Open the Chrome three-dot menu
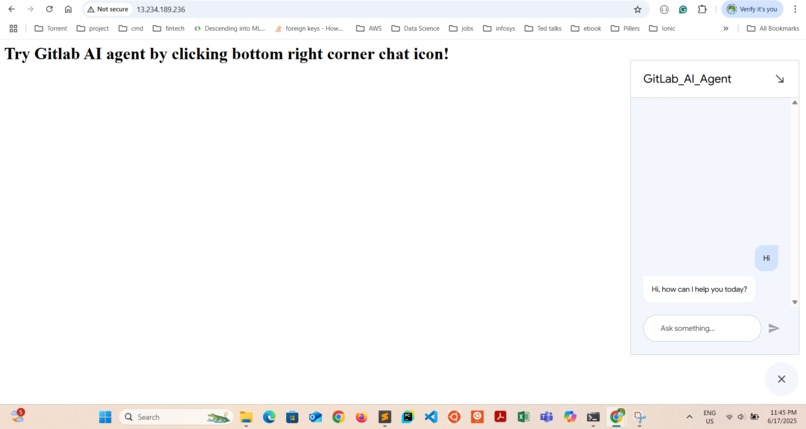This screenshot has width=806, height=429. tap(795, 9)
